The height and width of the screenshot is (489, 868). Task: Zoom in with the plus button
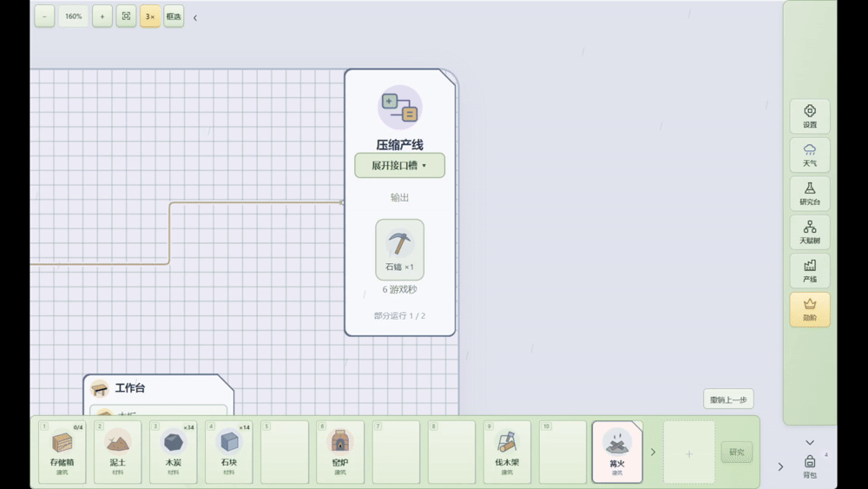pyautogui.click(x=102, y=16)
